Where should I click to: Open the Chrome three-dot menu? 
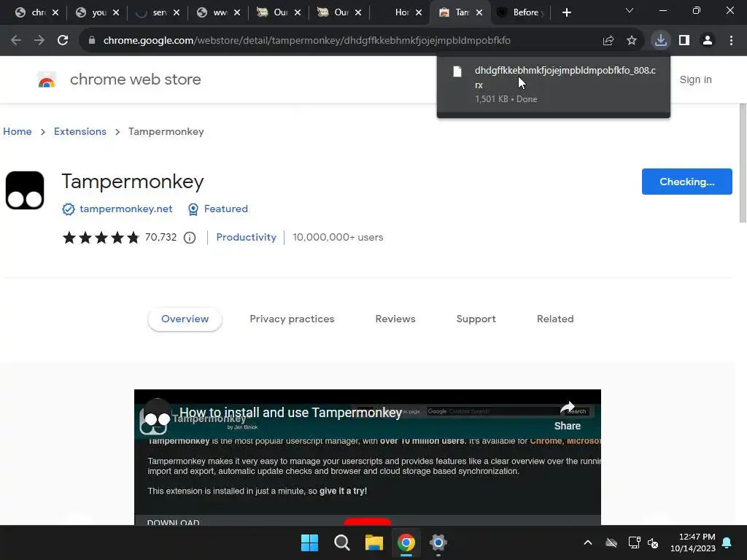731,41
